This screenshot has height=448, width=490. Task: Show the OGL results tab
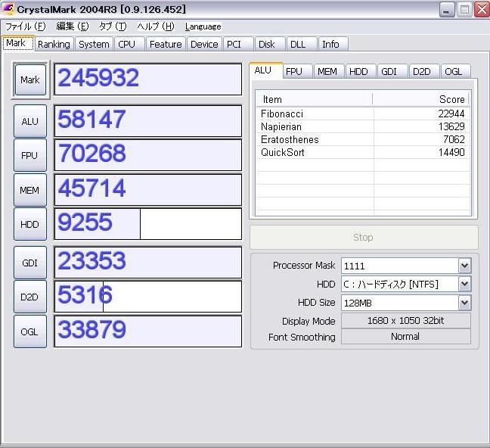coord(453,71)
